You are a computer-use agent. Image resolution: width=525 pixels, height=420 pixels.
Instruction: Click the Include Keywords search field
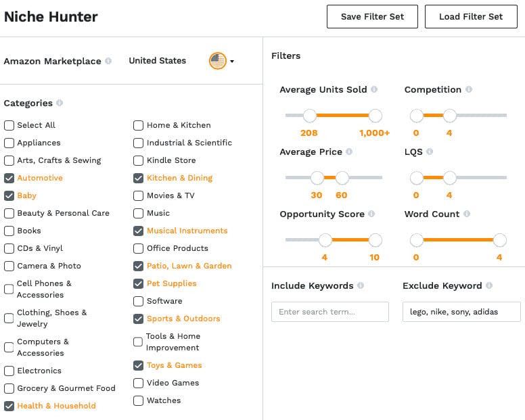[x=330, y=312]
